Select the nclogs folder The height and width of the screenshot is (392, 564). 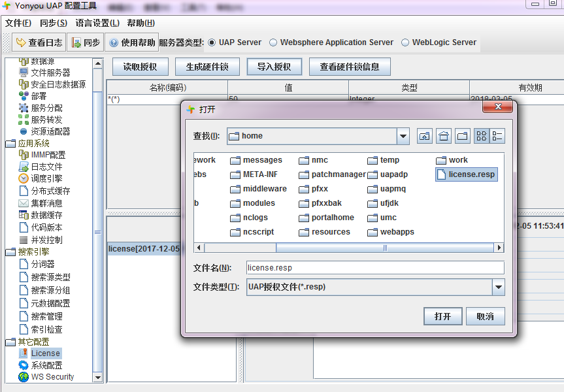coord(249,218)
